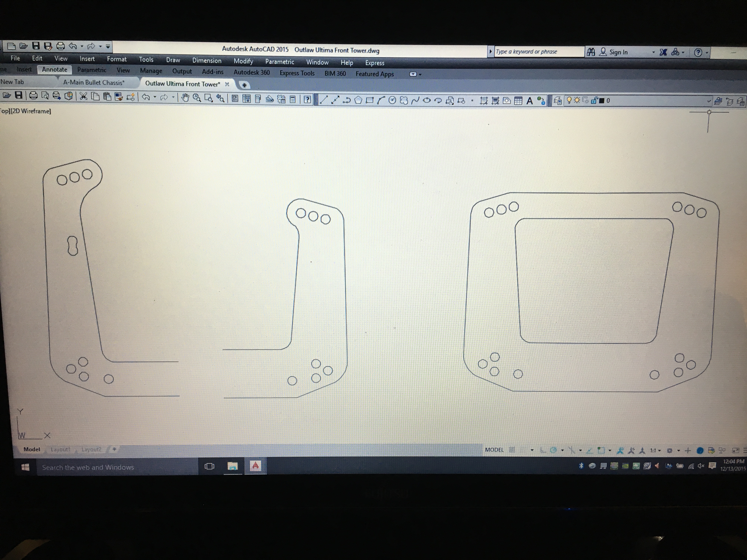Expand object snap settings arrow
This screenshot has width=747, height=560.
tap(610, 450)
